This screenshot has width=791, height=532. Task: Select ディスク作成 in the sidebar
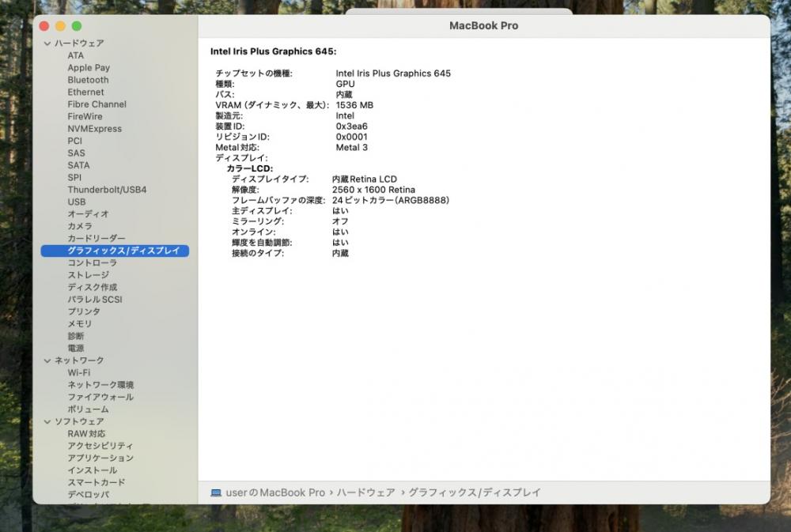pos(93,288)
